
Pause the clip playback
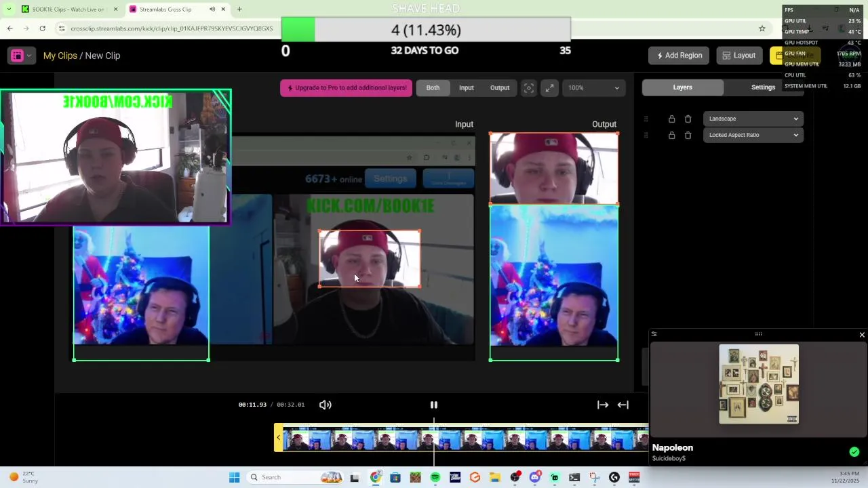pyautogui.click(x=434, y=405)
